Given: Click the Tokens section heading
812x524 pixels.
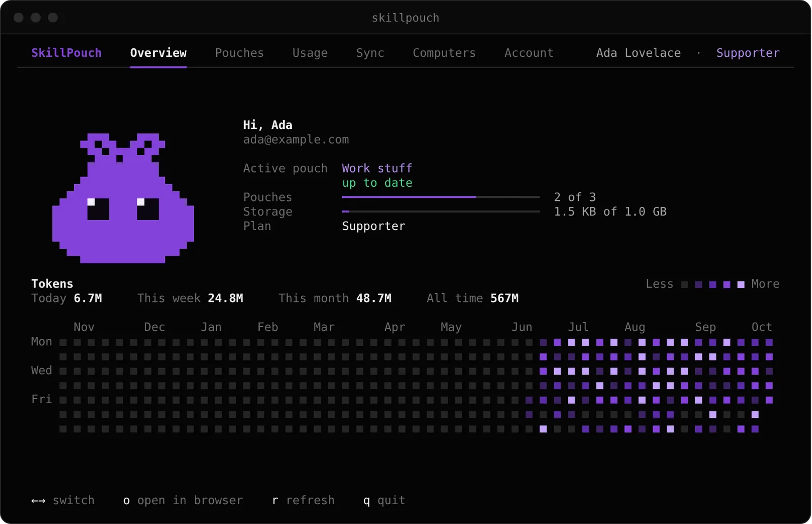Looking at the screenshot, I should (x=52, y=284).
